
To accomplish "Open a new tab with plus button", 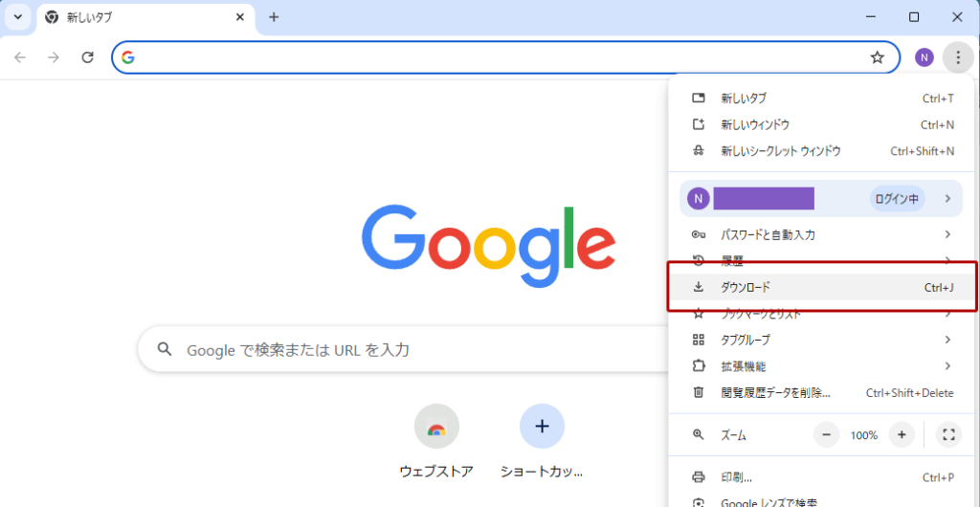I will tap(273, 17).
